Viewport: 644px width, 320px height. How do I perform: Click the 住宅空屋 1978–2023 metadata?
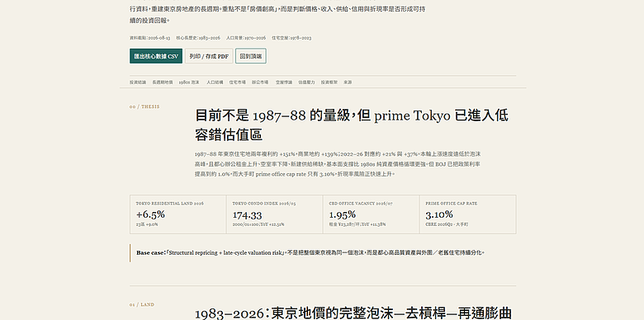point(291,38)
